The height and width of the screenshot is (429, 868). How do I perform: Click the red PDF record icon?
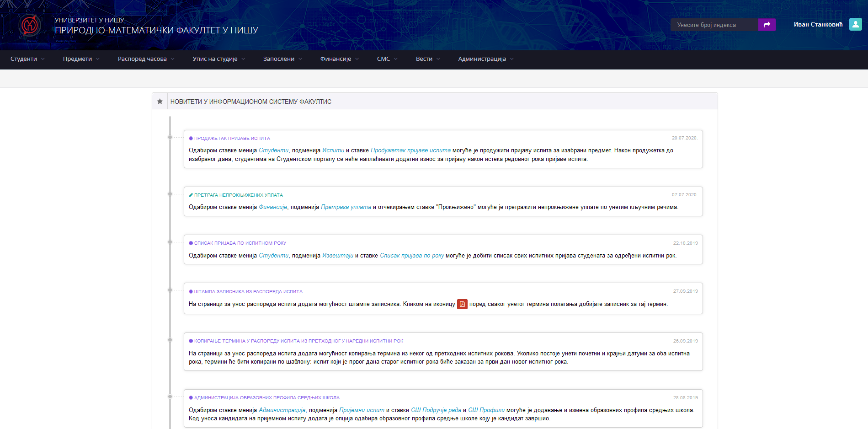462,304
